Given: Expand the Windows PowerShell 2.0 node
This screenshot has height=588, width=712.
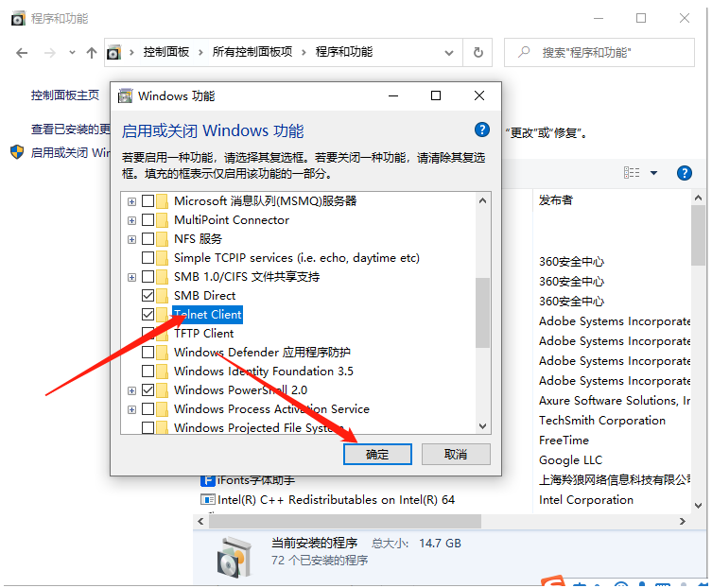Looking at the screenshot, I should pos(131,390).
